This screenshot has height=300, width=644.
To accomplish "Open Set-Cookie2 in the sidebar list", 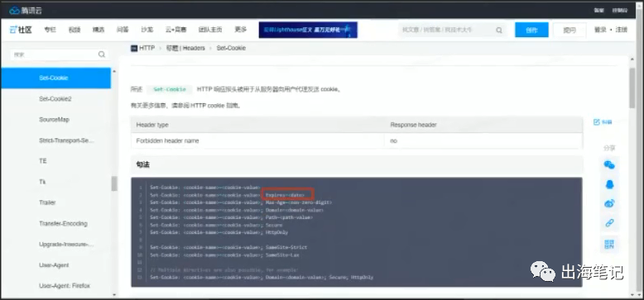I will point(55,99).
